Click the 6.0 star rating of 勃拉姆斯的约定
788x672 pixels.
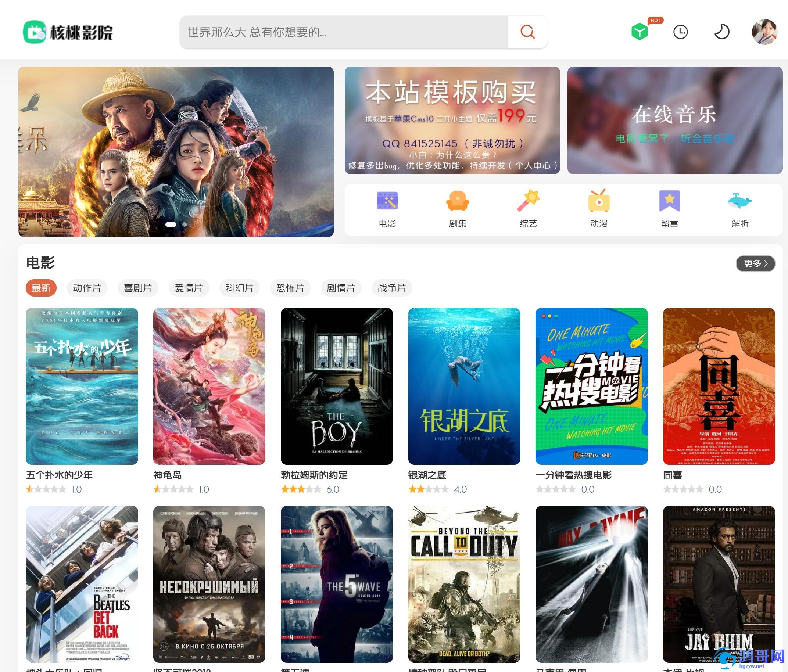coord(310,489)
